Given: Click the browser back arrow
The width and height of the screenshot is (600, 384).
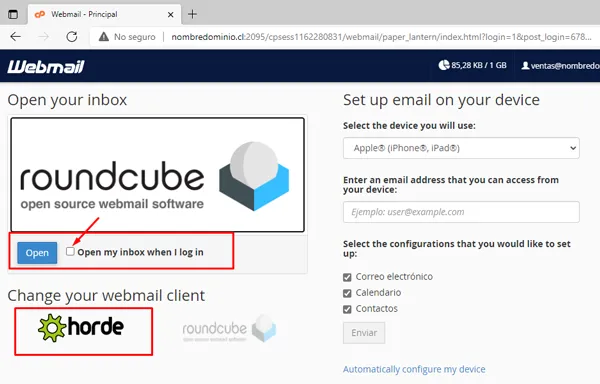Looking at the screenshot, I should 16,37.
